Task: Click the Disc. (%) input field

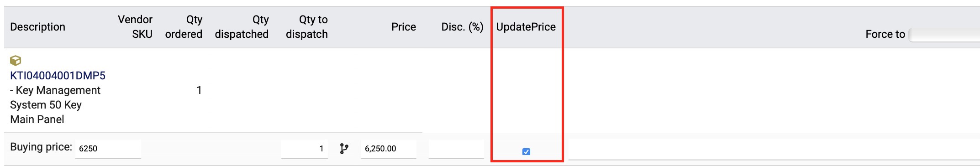Action: point(456,149)
